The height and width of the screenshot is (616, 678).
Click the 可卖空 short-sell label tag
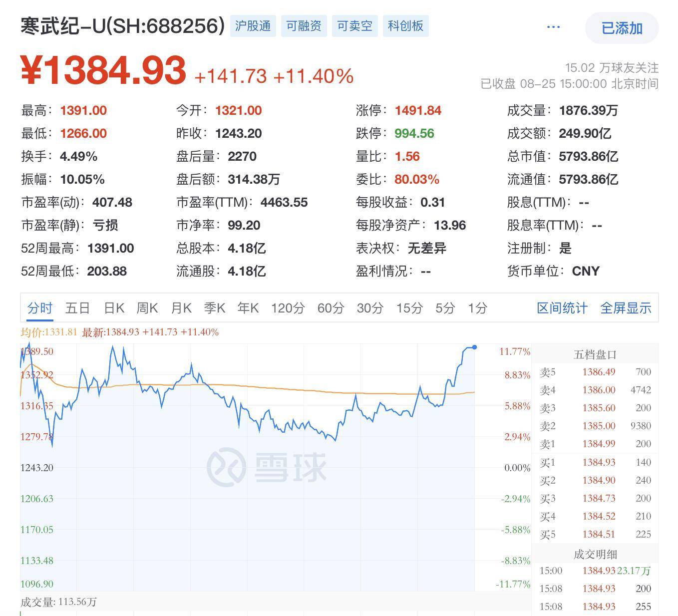354,26
